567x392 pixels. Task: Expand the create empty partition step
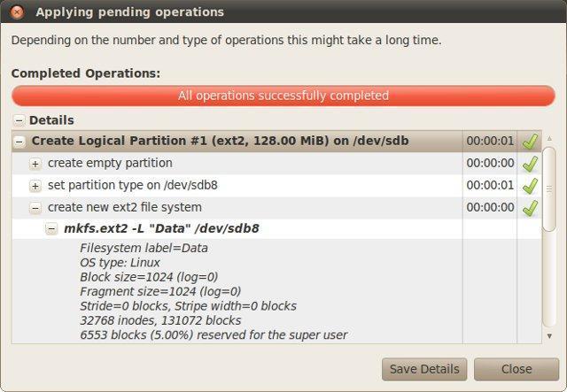(x=35, y=164)
